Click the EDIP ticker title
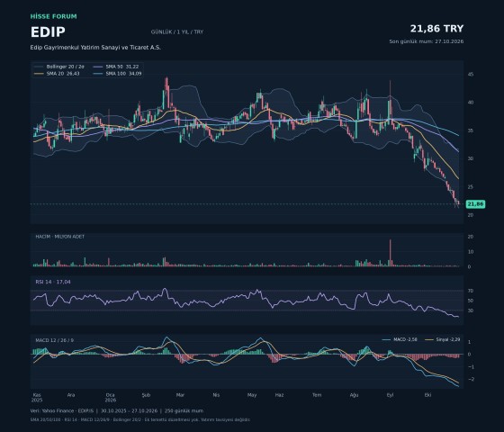 48,32
